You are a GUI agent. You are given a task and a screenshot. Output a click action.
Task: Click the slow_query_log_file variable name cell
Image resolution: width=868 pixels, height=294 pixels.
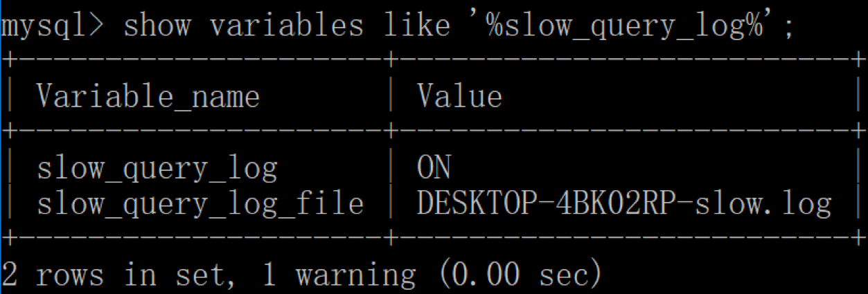[x=200, y=203]
